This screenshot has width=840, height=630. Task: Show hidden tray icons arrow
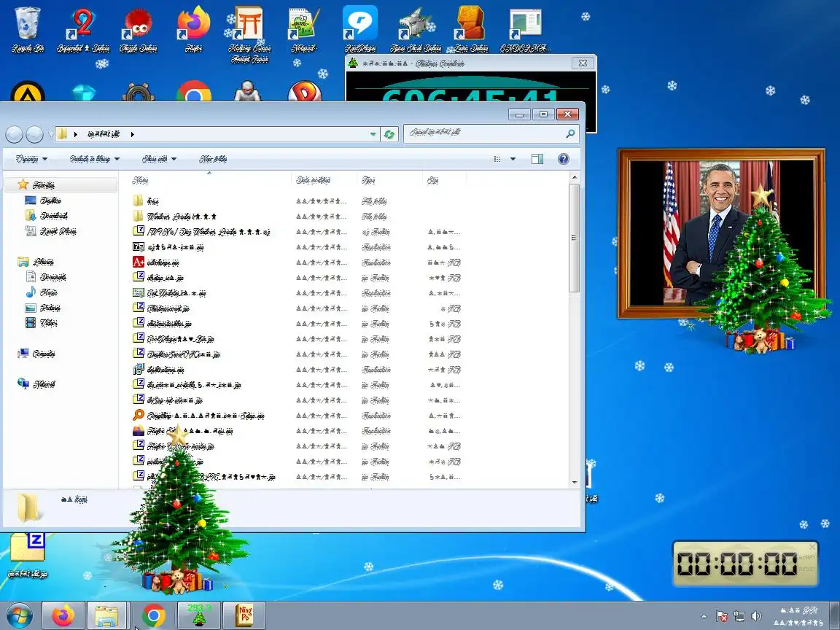(x=704, y=616)
